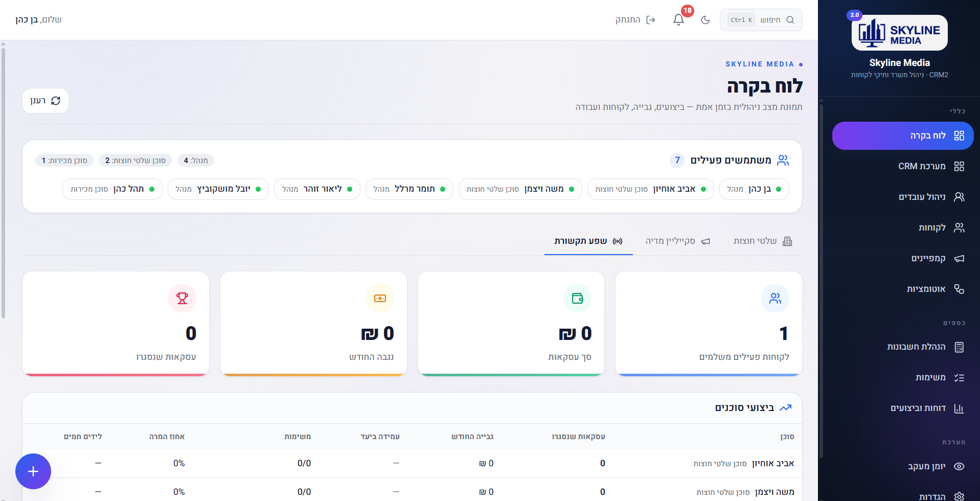Select the אביב אוחיון user chip
The width and height of the screenshot is (980, 501).
pyautogui.click(x=651, y=189)
